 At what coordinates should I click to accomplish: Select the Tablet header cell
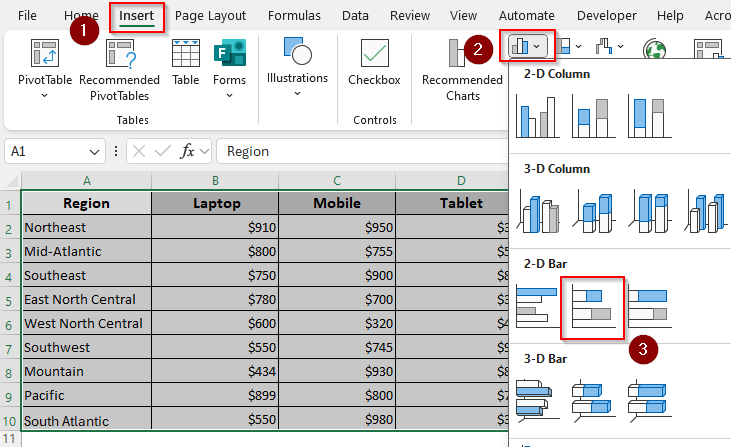[452, 203]
